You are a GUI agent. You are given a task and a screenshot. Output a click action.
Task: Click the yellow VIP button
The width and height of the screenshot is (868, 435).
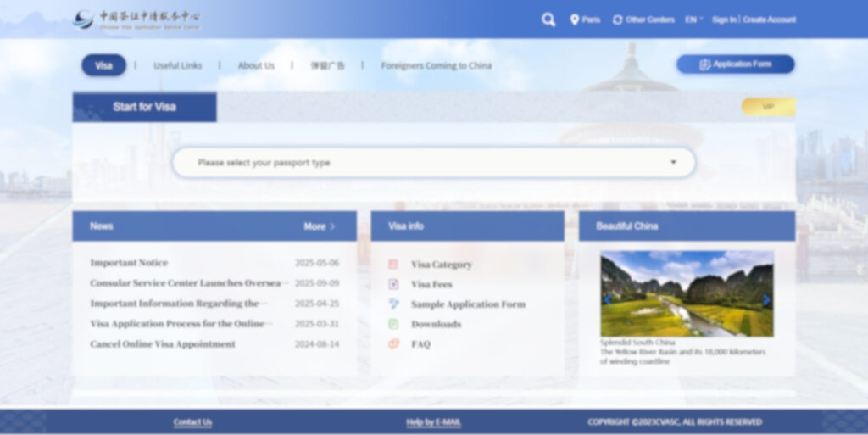tap(768, 107)
